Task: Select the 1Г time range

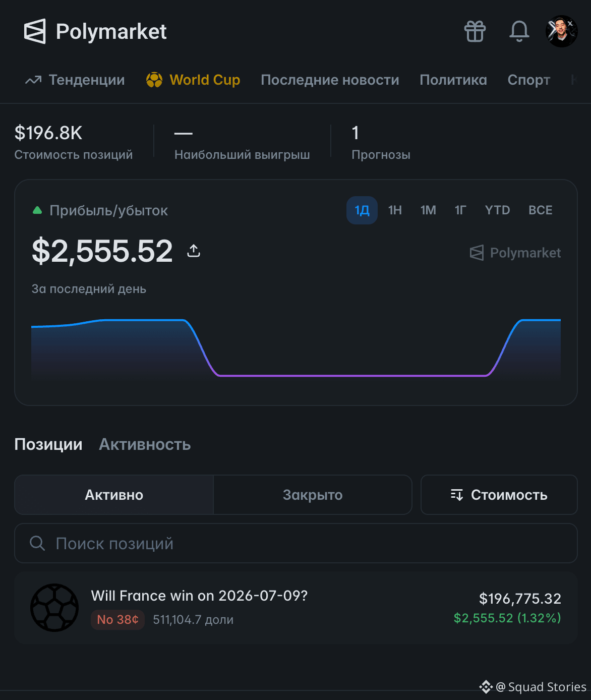Action: point(460,210)
